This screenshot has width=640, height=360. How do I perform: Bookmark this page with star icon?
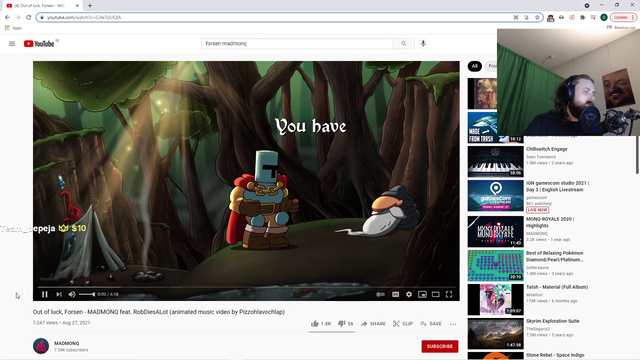[x=537, y=17]
